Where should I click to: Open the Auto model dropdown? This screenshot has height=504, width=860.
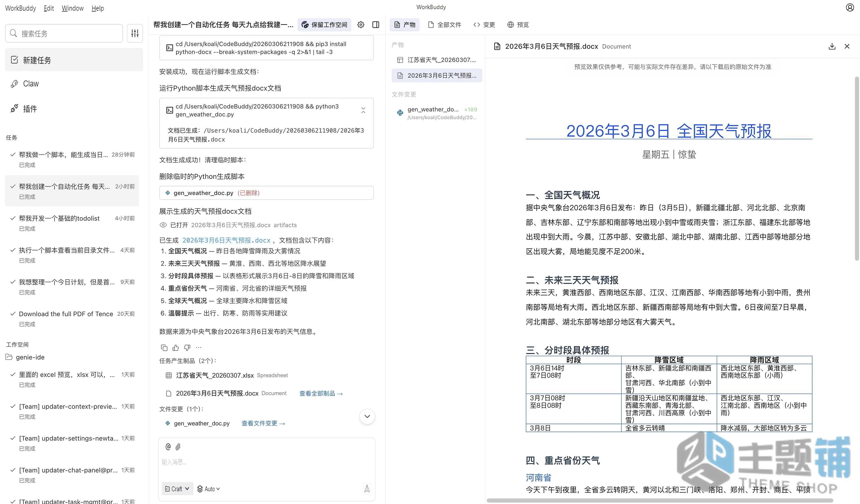(x=209, y=489)
